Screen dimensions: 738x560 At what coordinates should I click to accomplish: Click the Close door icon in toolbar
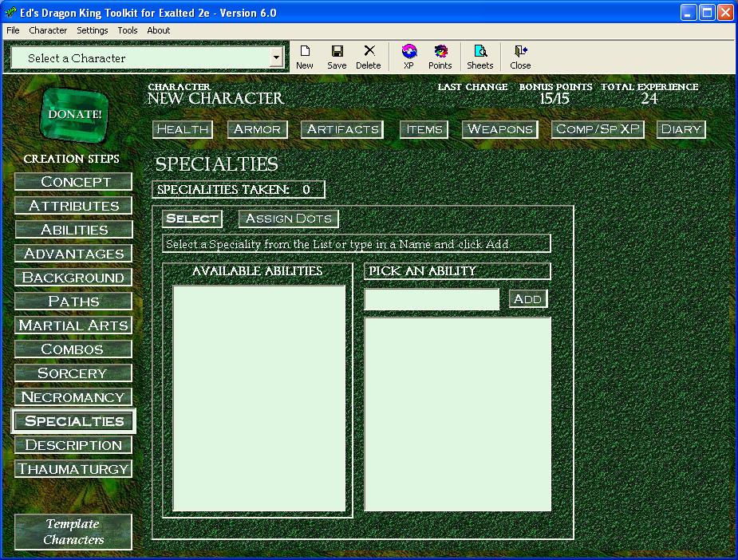pyautogui.click(x=520, y=57)
